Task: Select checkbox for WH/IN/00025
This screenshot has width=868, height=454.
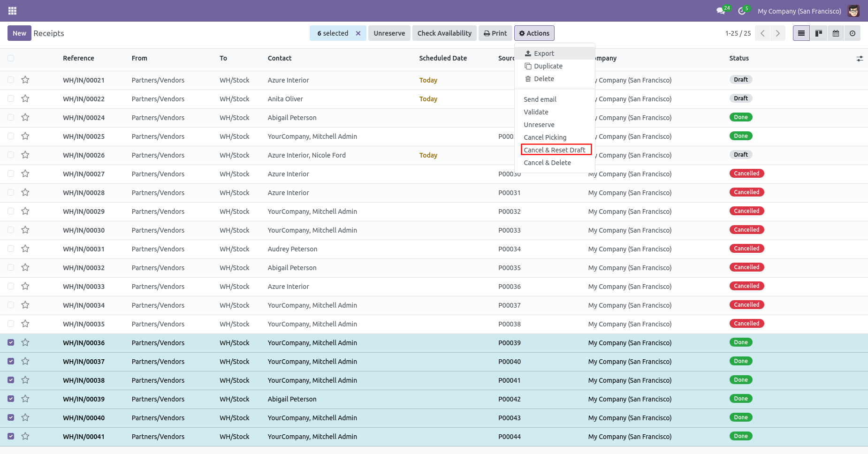Action: (x=11, y=136)
